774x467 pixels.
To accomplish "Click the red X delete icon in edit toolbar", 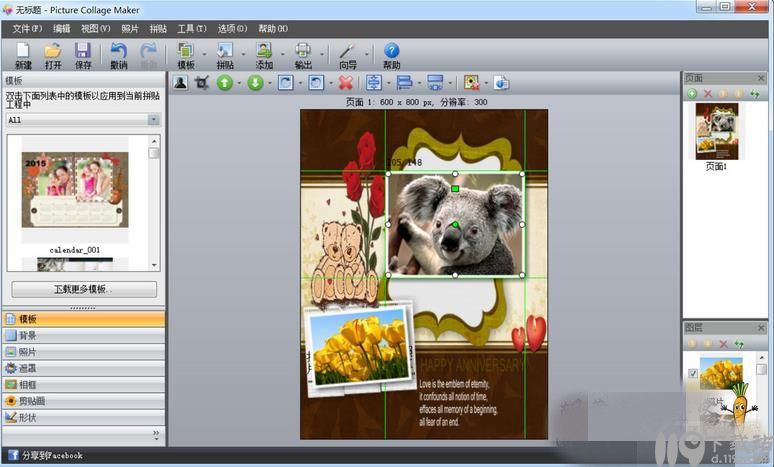I will [346, 82].
